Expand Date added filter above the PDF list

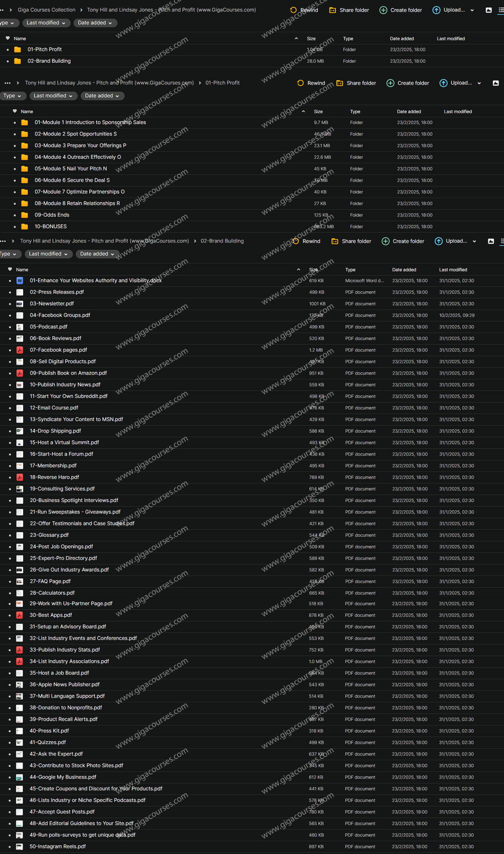coord(97,254)
